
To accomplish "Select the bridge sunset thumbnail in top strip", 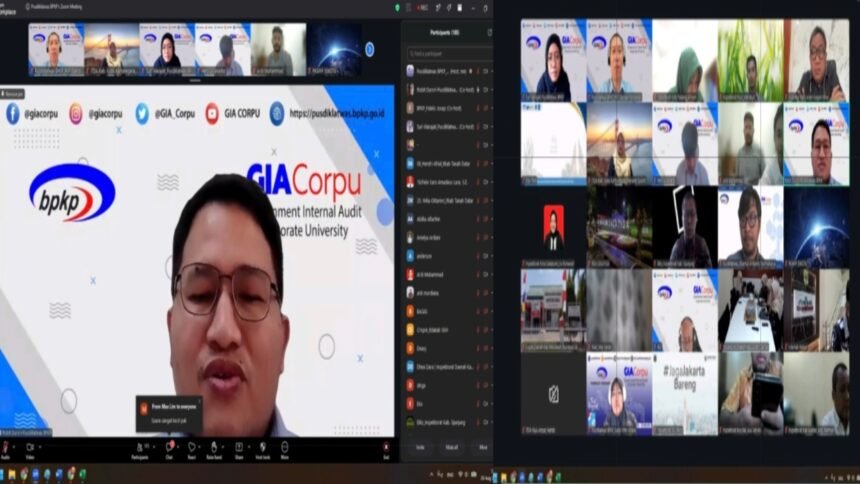I will [x=112, y=49].
